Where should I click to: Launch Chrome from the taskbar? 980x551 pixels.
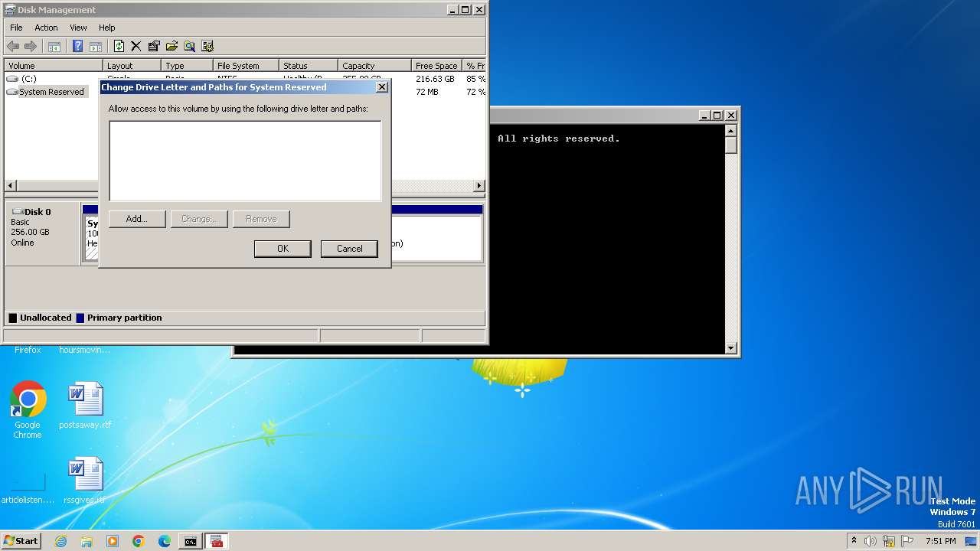139,541
